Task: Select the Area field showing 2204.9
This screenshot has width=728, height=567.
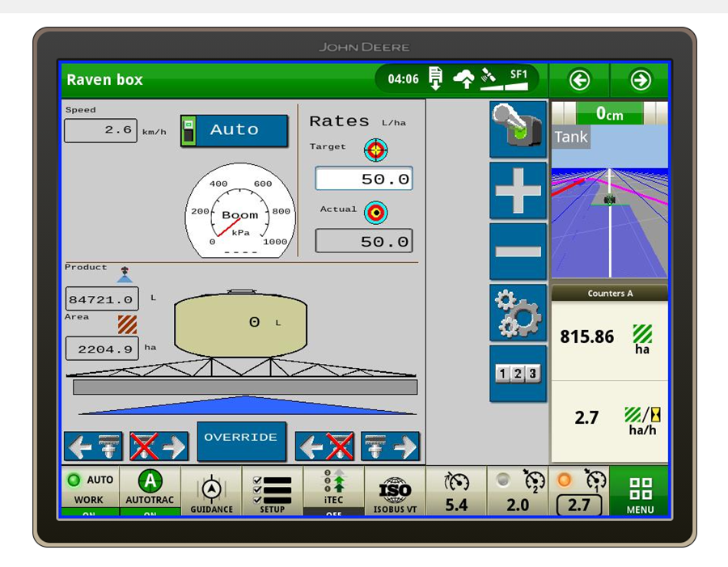Action: pos(102,349)
